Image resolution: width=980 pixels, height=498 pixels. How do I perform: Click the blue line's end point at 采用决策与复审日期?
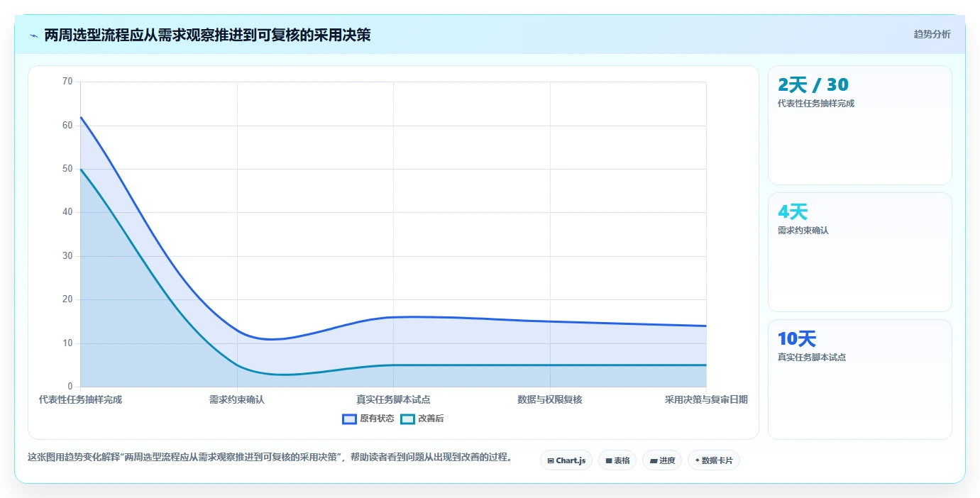click(x=706, y=326)
